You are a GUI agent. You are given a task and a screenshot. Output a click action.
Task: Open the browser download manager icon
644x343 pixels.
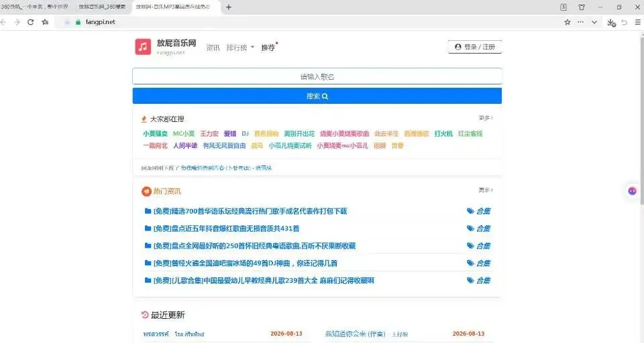point(611,23)
